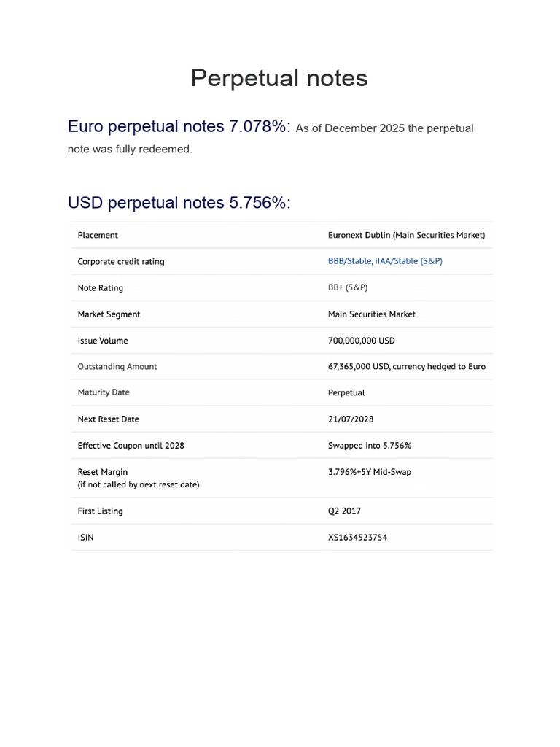This screenshot has width=560, height=747.
Task: Click the Placement row label
Action: 98,235
